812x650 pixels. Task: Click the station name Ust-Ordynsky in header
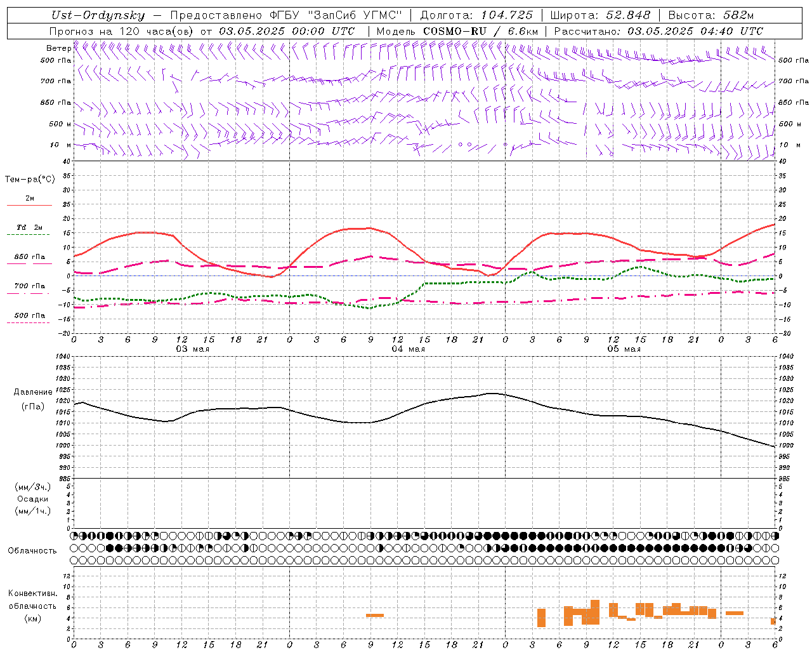pos(98,15)
